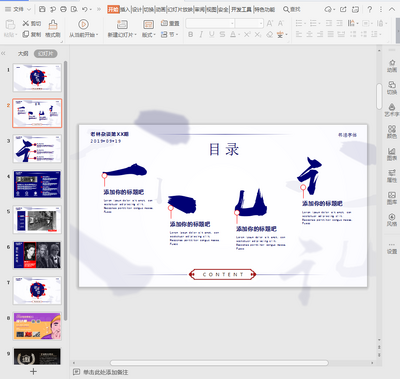Image resolution: width=400 pixels, height=379 pixels.
Task: Apply superscript formatting
Action: pos(247,34)
